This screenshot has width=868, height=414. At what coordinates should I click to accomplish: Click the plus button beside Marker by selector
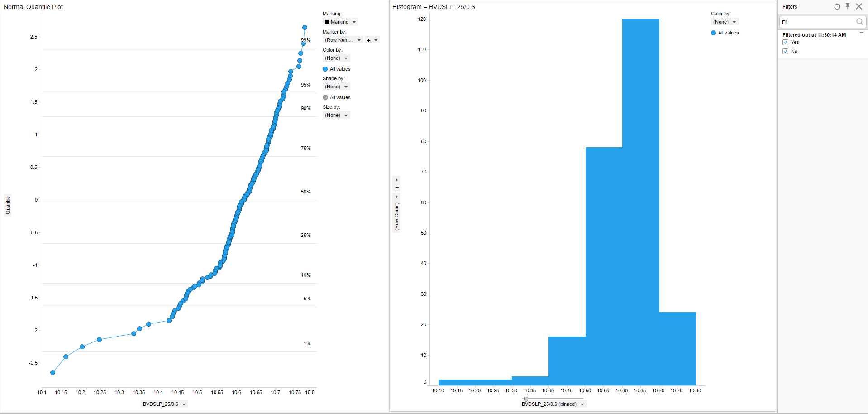(368, 40)
